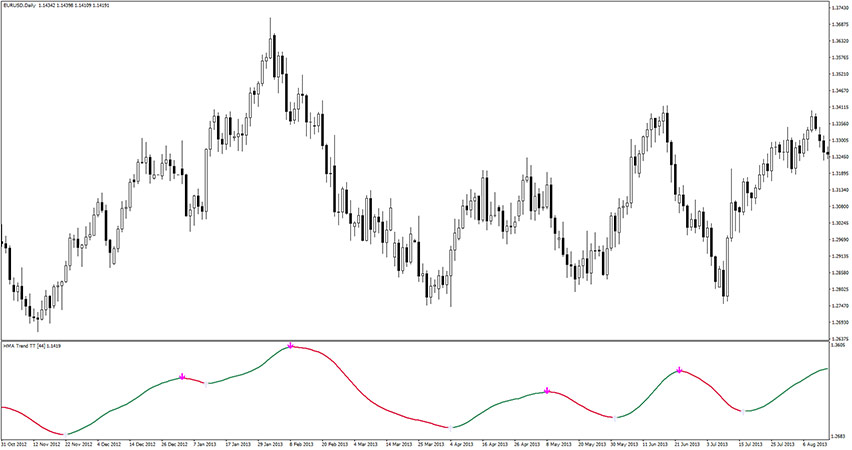Click the 1.34115 price scale label
This screenshot has width=852, height=450.
[841, 107]
